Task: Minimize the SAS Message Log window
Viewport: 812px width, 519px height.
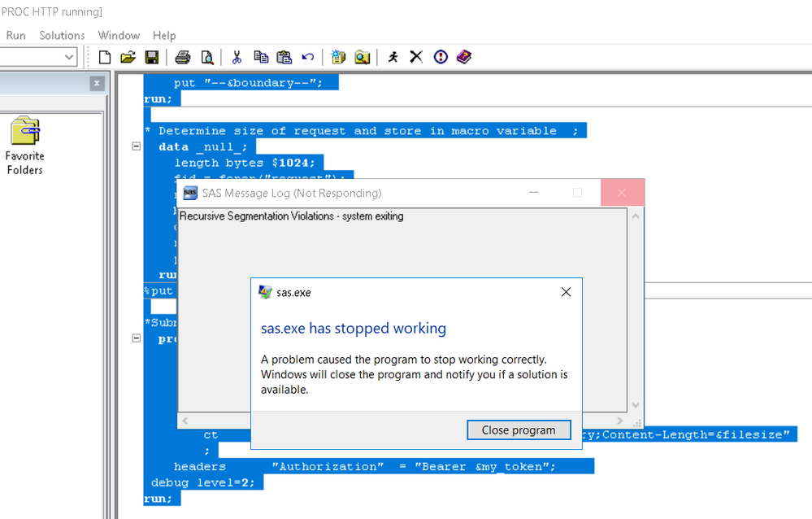Action: click(534, 193)
